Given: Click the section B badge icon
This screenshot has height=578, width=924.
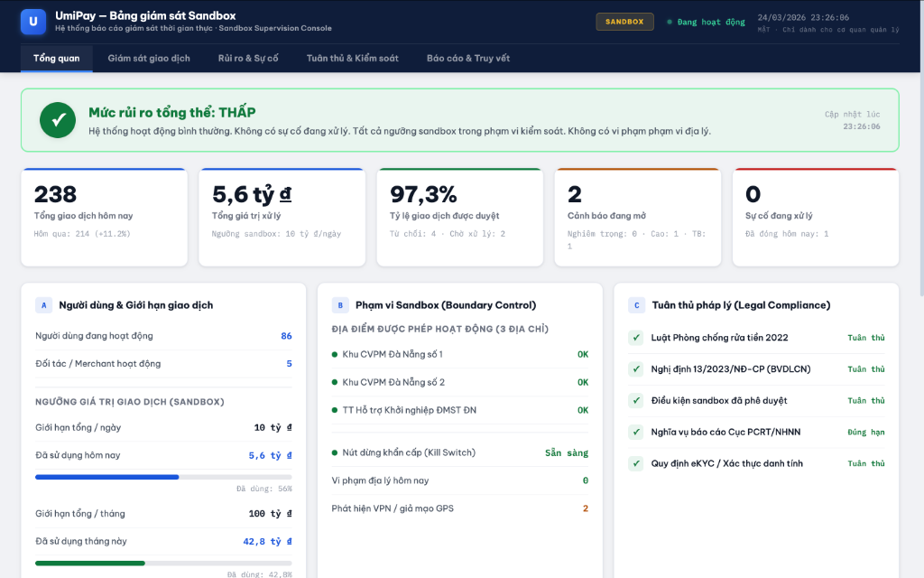Looking at the screenshot, I should point(340,305).
